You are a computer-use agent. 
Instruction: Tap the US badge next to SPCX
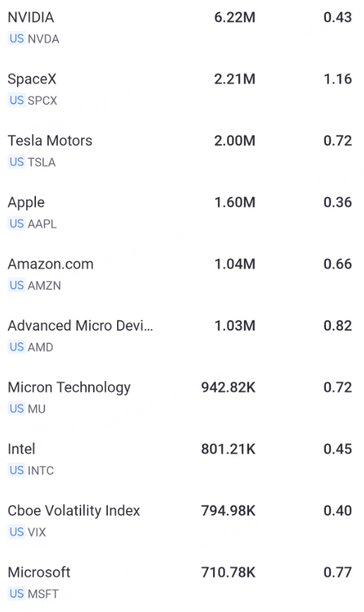(x=17, y=100)
